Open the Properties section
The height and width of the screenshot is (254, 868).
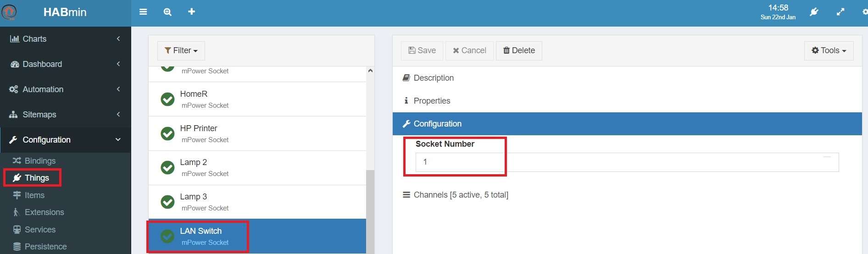431,101
